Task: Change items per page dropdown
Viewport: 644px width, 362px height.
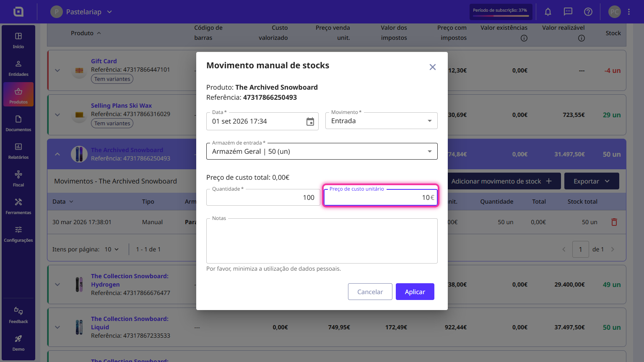Action: (x=112, y=249)
